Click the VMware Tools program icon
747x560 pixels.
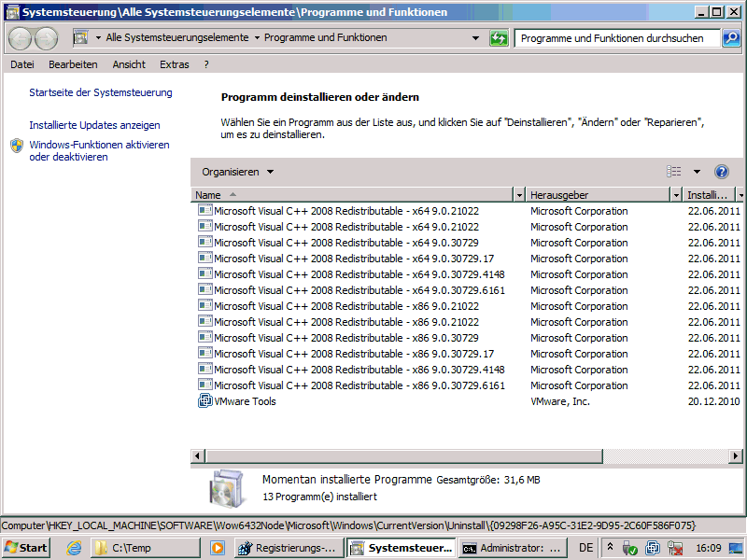click(x=205, y=401)
